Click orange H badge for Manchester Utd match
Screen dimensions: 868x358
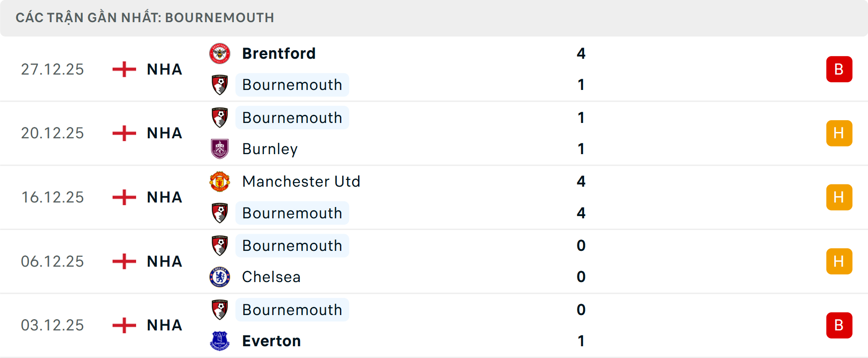pyautogui.click(x=839, y=197)
